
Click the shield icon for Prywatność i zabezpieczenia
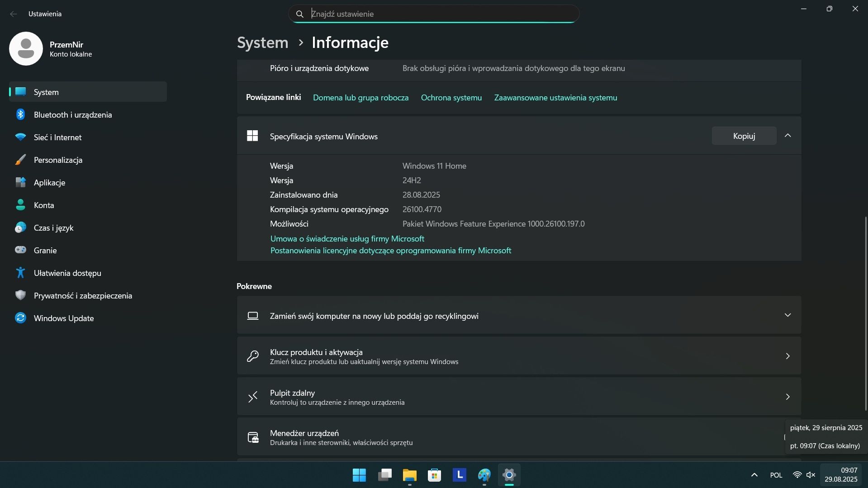click(x=20, y=295)
